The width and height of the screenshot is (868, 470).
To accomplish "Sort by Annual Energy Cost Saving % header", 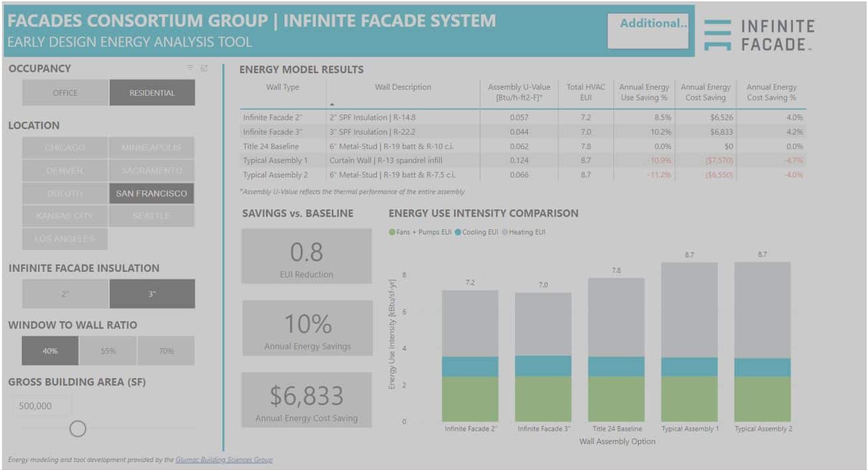I will point(772,92).
